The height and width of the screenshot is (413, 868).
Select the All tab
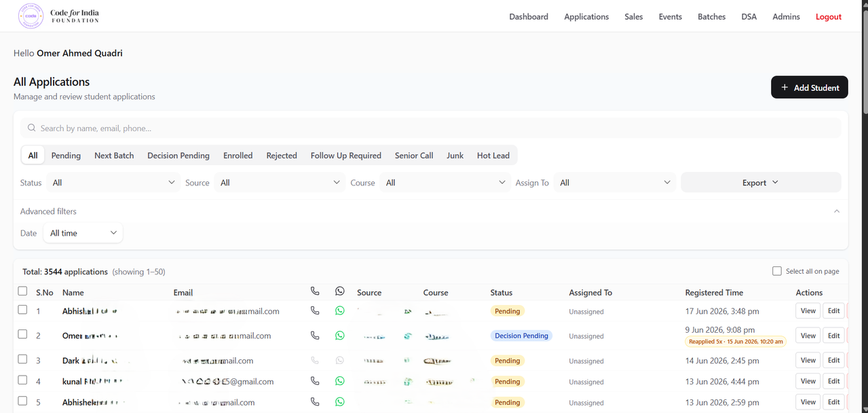pyautogui.click(x=33, y=156)
